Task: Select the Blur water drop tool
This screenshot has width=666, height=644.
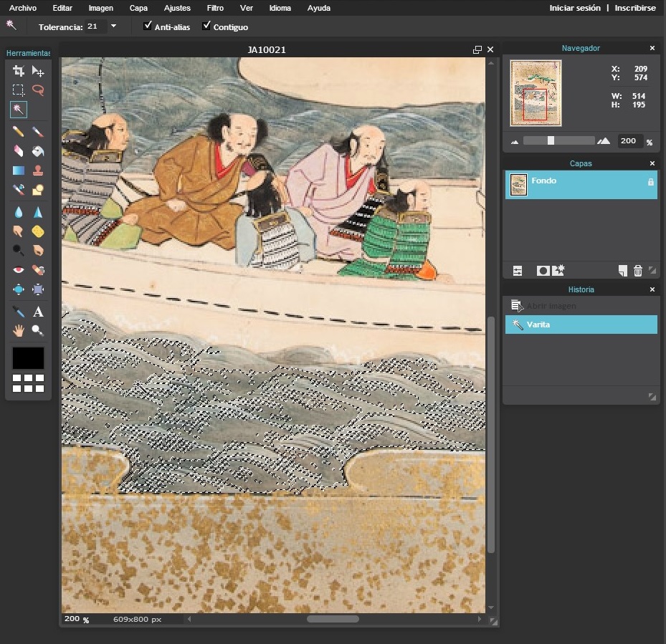Action: [18, 212]
